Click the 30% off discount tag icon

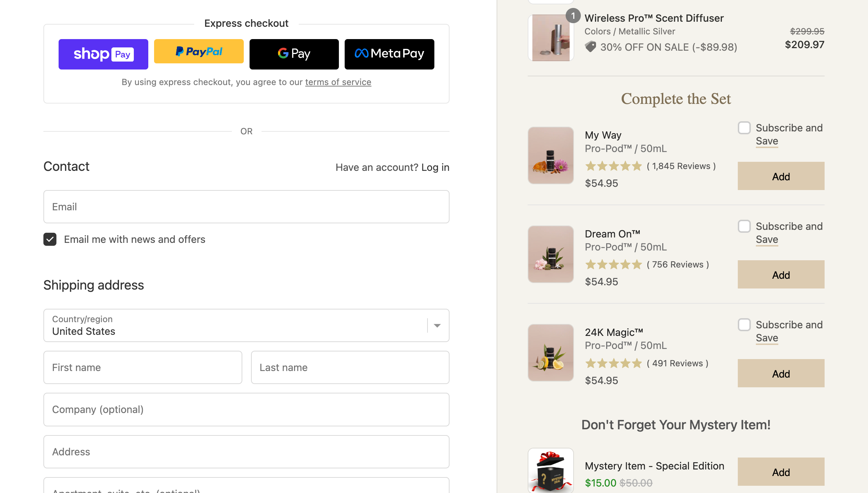(x=590, y=47)
